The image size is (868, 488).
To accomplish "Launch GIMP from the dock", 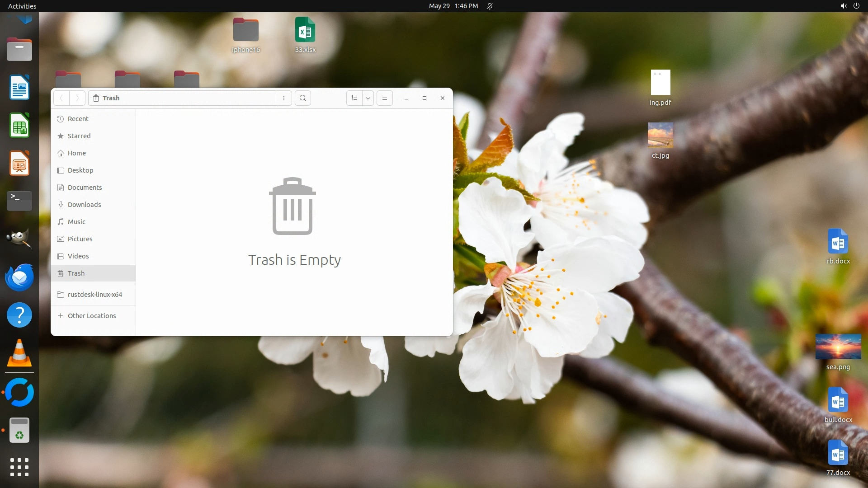I will point(19,239).
